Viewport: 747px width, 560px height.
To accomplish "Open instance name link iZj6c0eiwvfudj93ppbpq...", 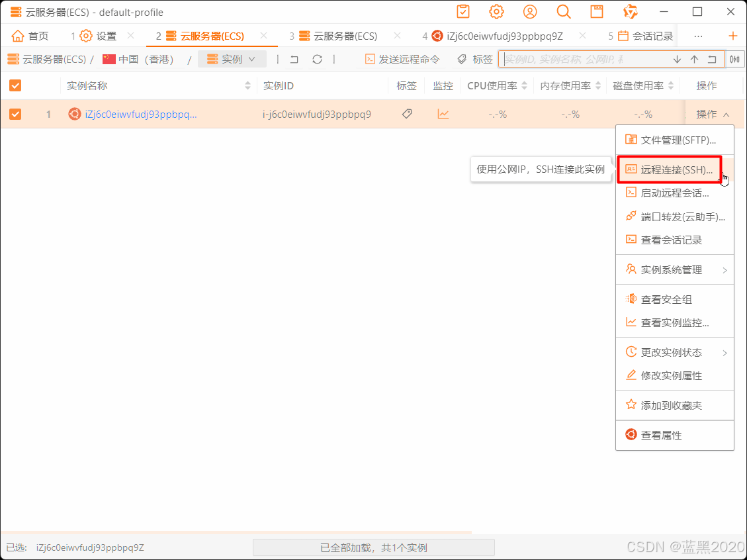I will pos(141,114).
